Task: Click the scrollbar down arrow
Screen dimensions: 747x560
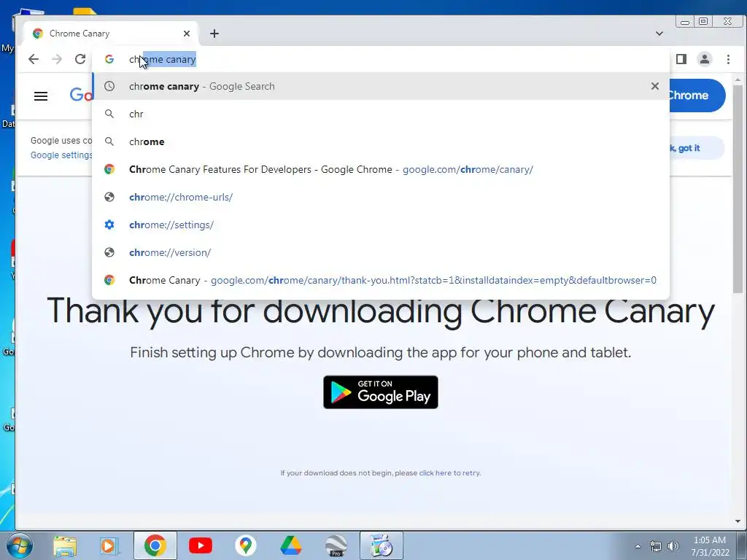Action: [x=738, y=521]
